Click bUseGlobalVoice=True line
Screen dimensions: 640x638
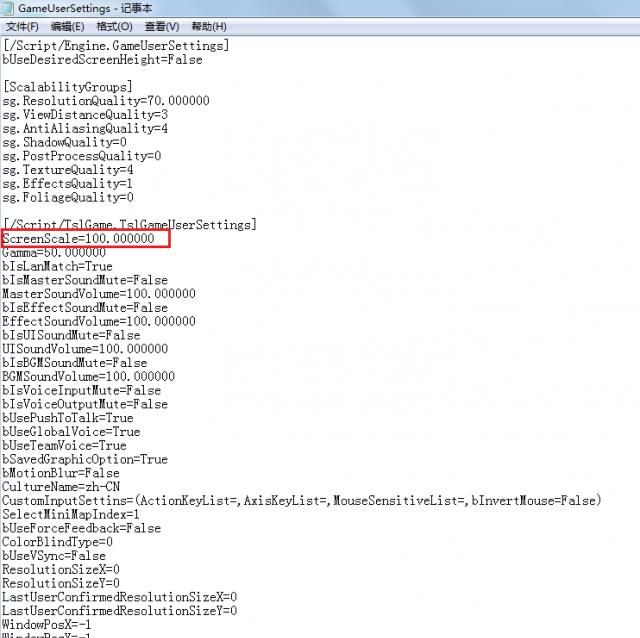[71, 432]
